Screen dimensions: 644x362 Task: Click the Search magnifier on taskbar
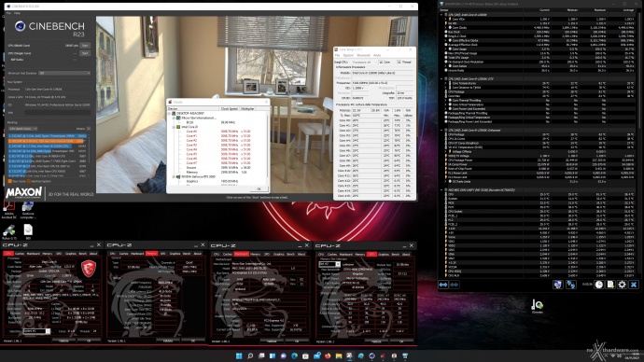(250, 355)
